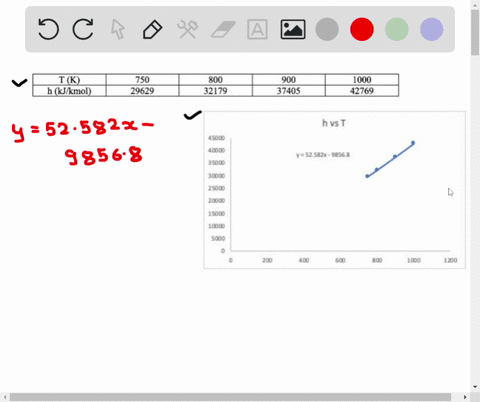This screenshot has width=480, height=402.
Task: Click the vertical scrollbar thumb
Action: pyautogui.click(x=475, y=32)
